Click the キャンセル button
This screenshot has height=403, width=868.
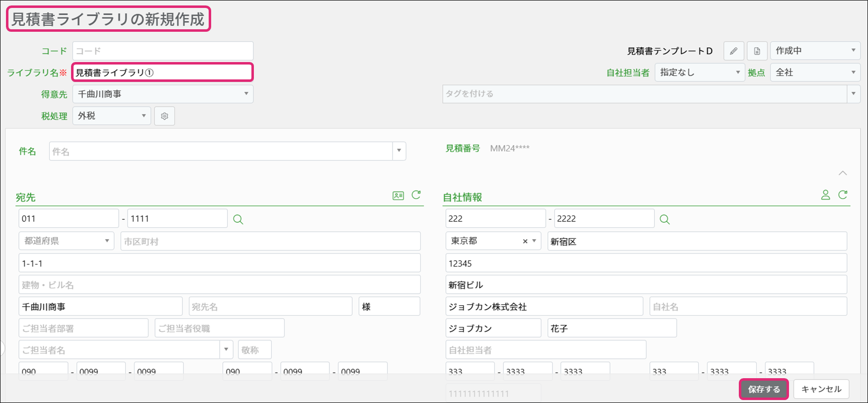[821, 389]
